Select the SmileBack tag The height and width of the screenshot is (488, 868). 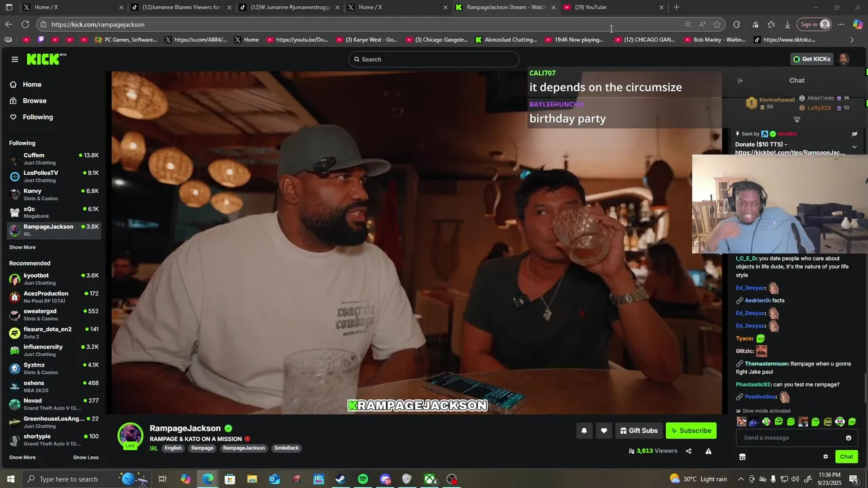[286, 448]
